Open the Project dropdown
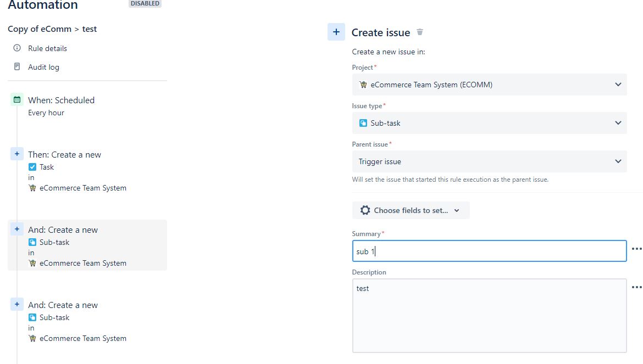 pyautogui.click(x=619, y=84)
